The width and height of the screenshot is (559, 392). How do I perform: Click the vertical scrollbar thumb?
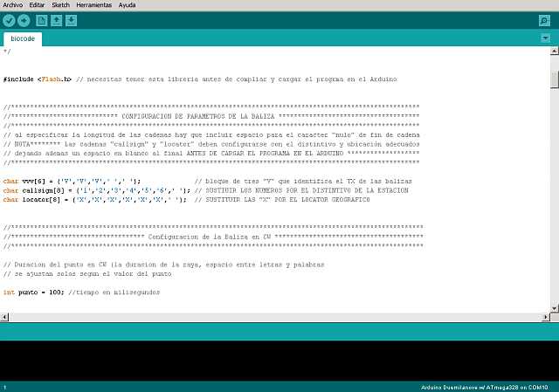[x=554, y=79]
